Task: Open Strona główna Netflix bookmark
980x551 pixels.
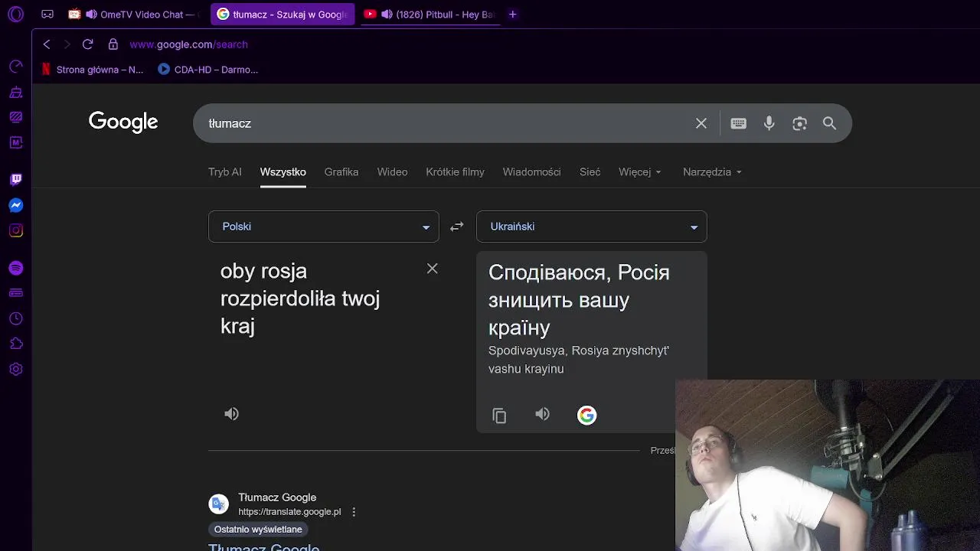Action: click(92, 70)
